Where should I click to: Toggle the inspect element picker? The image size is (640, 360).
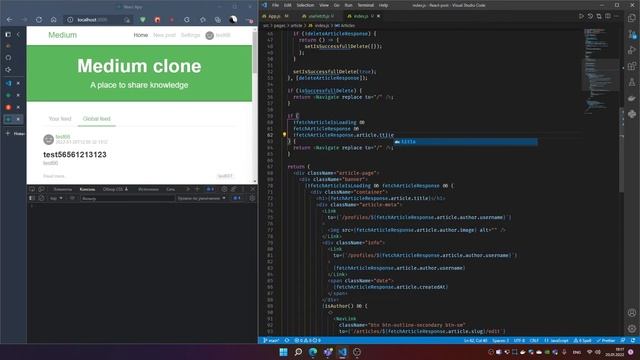(x=32, y=189)
